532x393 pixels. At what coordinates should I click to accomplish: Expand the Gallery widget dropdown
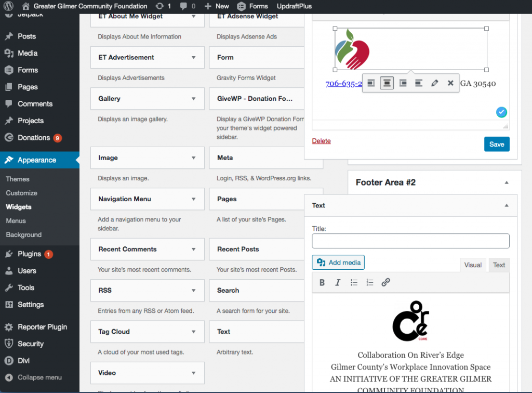click(193, 99)
